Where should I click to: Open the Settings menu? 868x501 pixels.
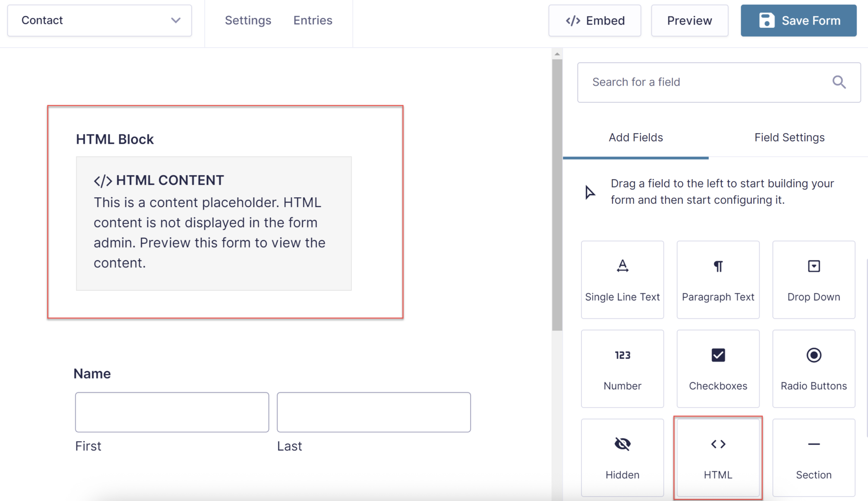click(248, 20)
